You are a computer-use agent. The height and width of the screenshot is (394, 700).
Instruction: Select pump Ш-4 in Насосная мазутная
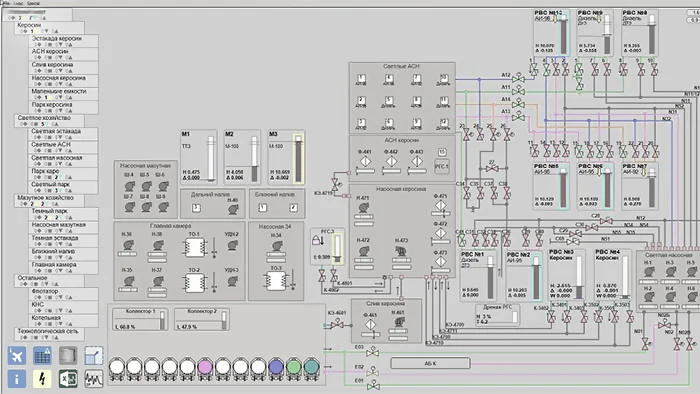pyautogui.click(x=130, y=185)
